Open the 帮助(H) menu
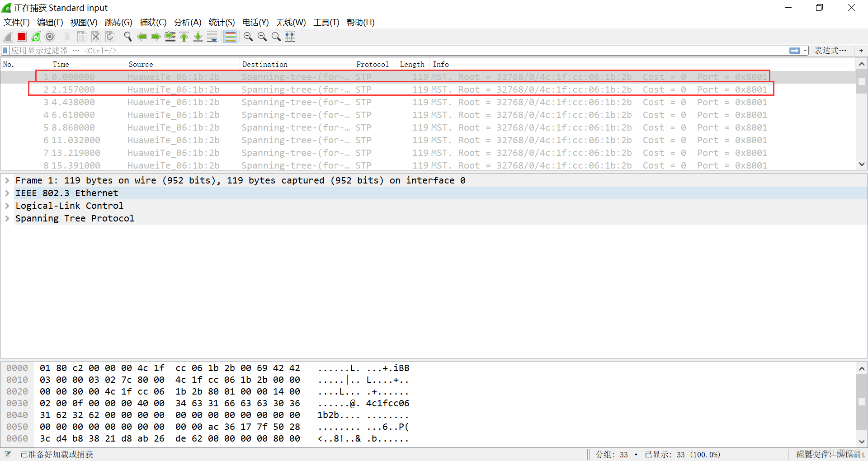Viewport: 868px width, 461px height. click(x=361, y=23)
